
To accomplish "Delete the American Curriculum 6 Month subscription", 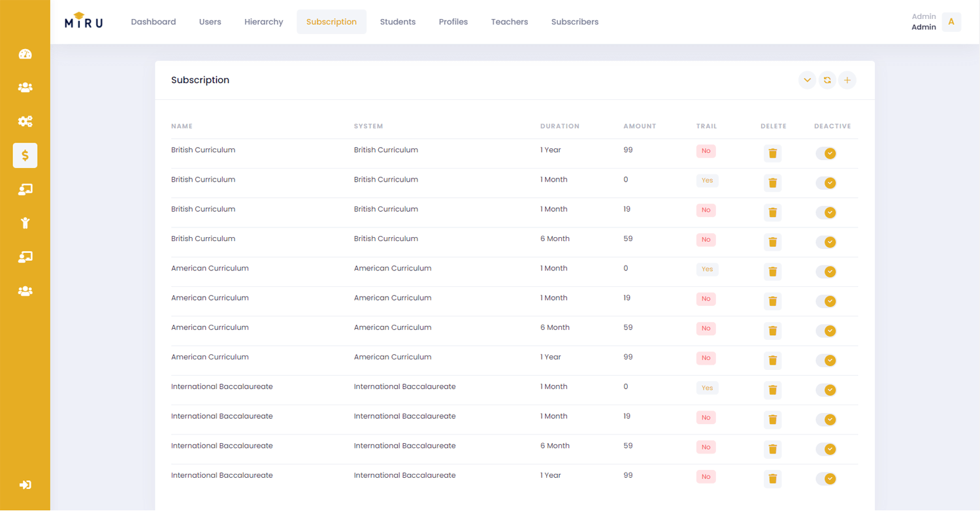I will pos(772,331).
